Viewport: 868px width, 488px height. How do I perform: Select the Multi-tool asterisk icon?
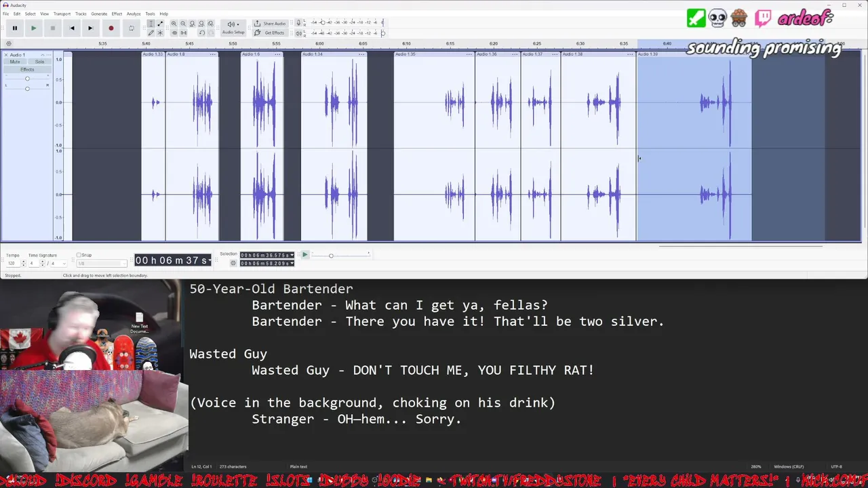(x=160, y=33)
